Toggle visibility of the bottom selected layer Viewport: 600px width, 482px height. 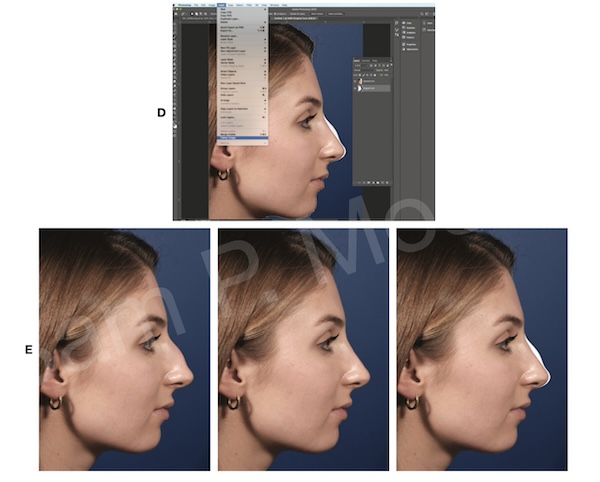(x=355, y=89)
